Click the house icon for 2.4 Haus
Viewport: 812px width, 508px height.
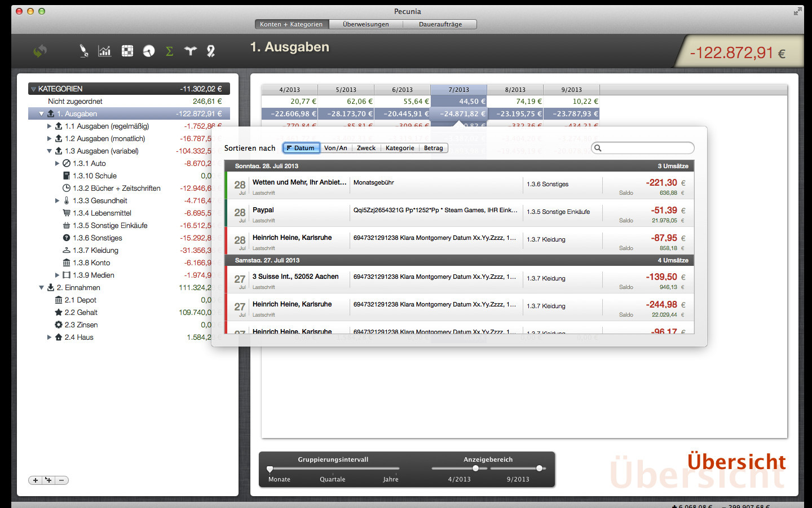(59, 337)
